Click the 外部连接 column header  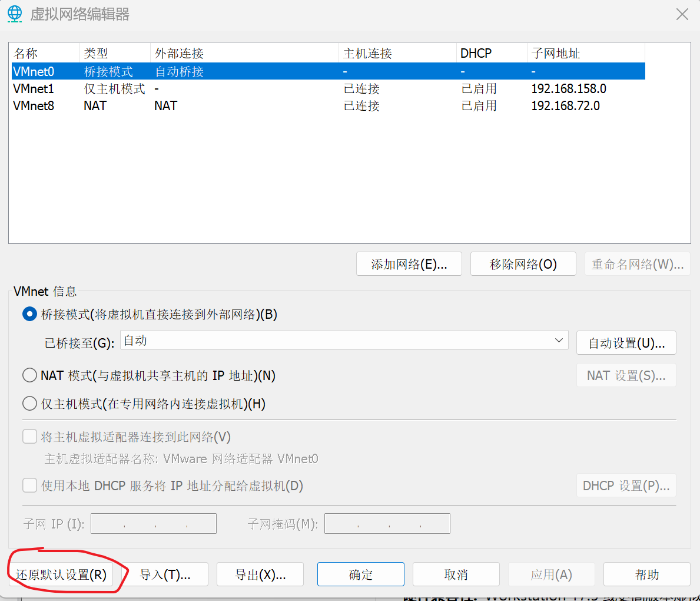[x=244, y=53]
